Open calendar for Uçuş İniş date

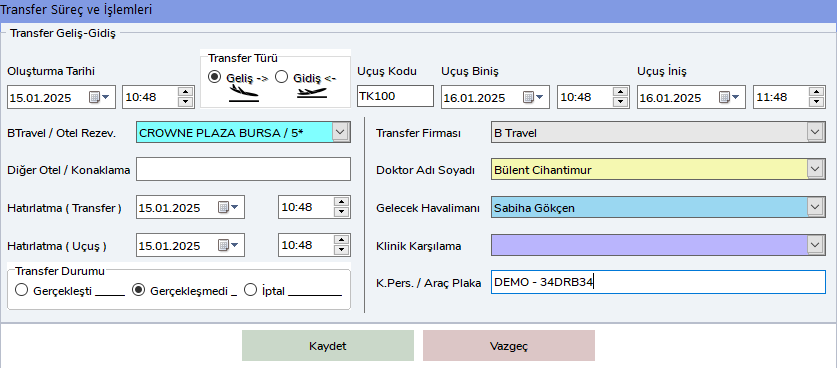(x=729, y=97)
